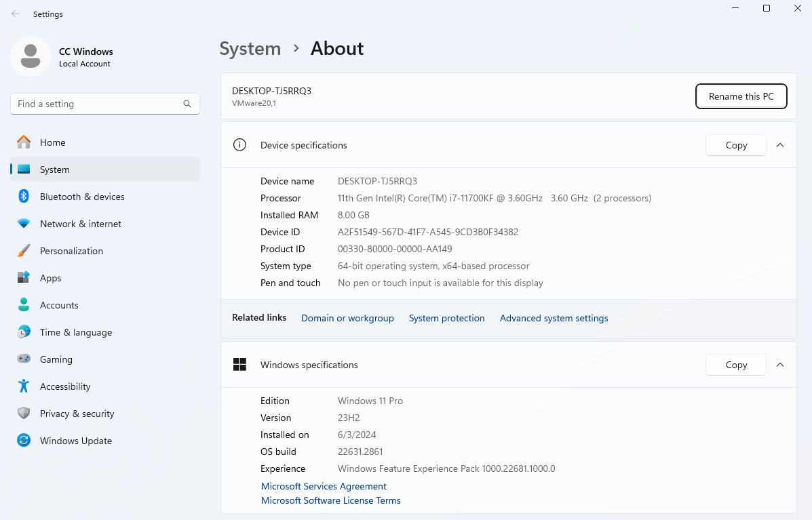
Task: Click the Home house icon
Action: [x=24, y=142]
